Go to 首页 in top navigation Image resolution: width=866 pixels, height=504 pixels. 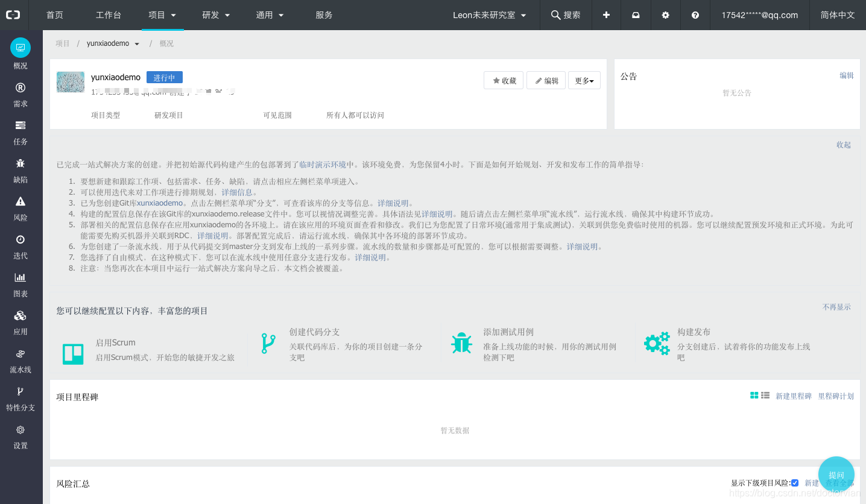(x=55, y=15)
